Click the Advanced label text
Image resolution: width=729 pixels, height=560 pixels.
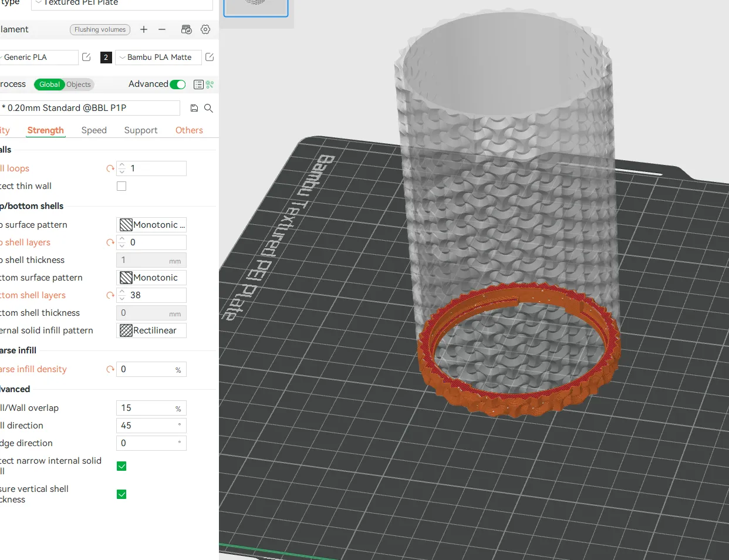(148, 84)
